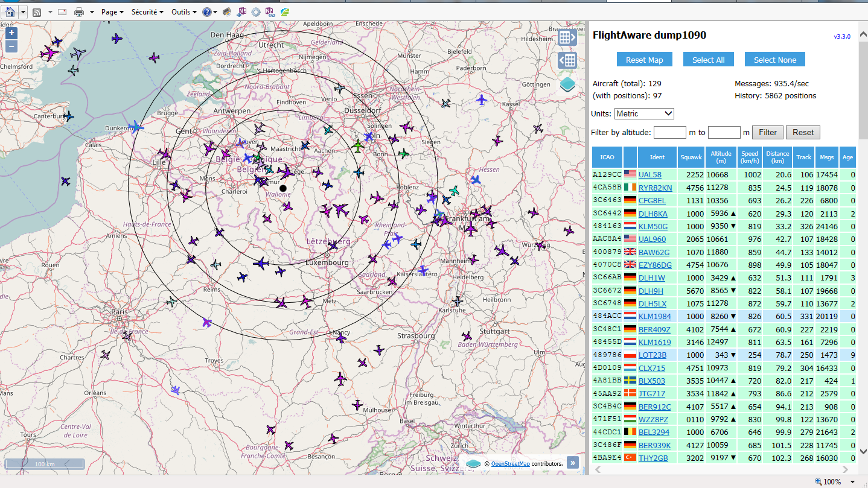
Task: Select the ICAO cell 4CA58B
Action: 607,188
